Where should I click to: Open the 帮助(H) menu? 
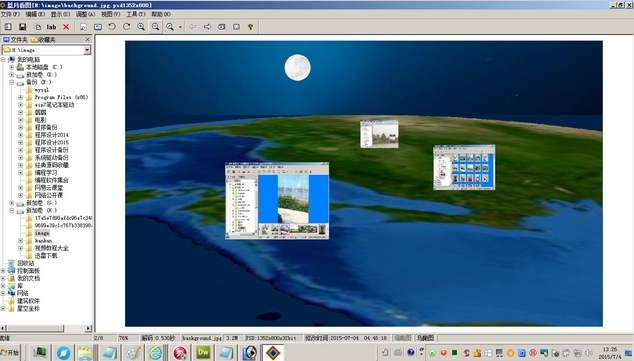(161, 14)
